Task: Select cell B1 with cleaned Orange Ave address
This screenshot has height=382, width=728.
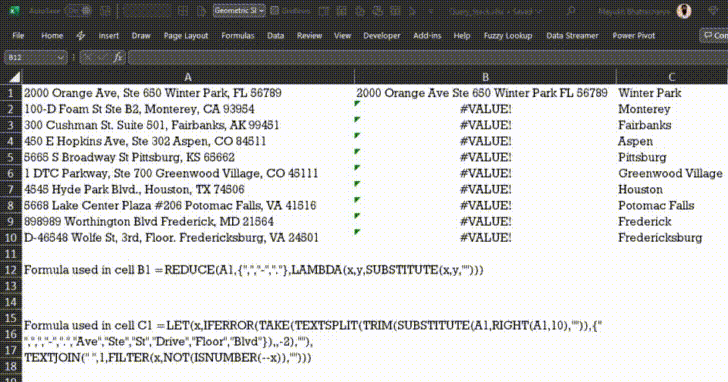Action: coord(485,93)
